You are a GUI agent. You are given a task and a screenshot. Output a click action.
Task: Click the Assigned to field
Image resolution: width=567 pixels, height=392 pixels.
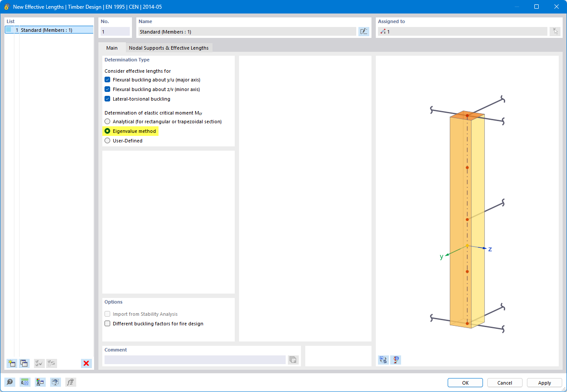[462, 31]
